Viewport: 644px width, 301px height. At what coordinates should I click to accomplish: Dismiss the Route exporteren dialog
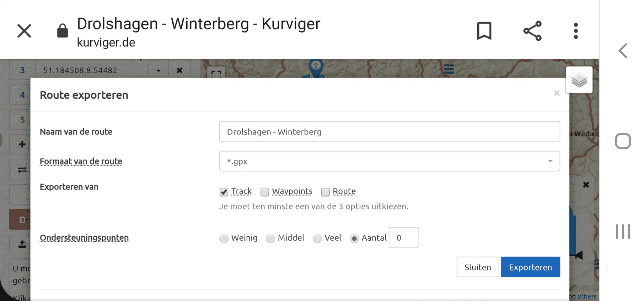pos(557,93)
